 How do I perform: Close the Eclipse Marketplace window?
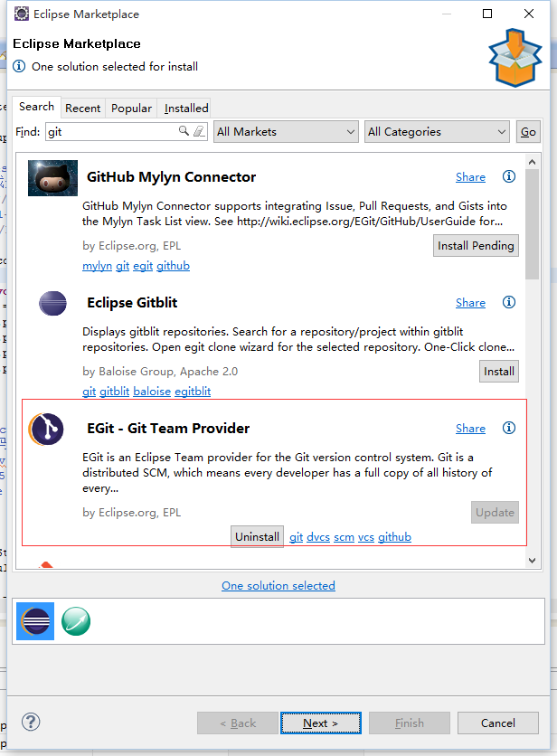point(529,14)
